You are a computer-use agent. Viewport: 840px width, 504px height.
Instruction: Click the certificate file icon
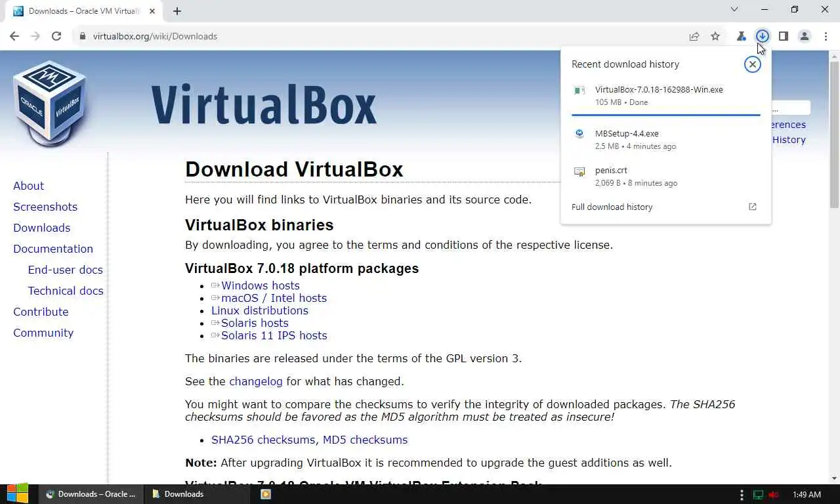[579, 171]
